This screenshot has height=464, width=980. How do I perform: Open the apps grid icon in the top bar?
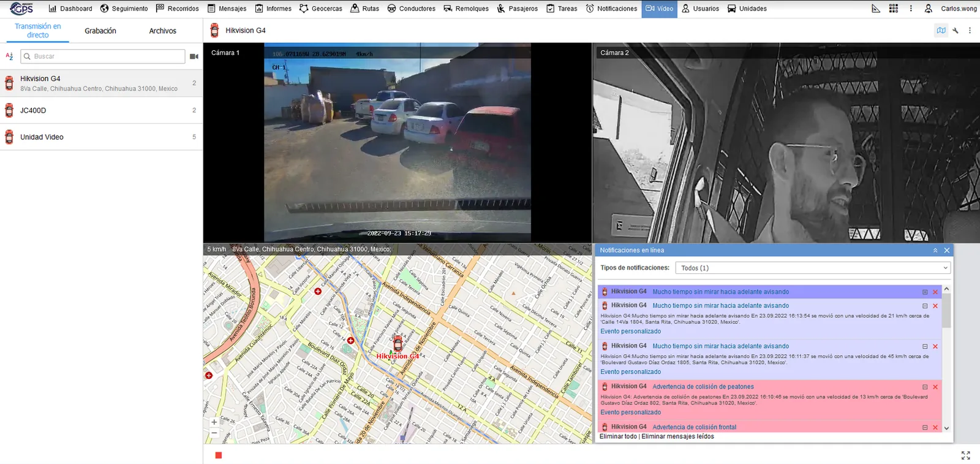(894, 9)
